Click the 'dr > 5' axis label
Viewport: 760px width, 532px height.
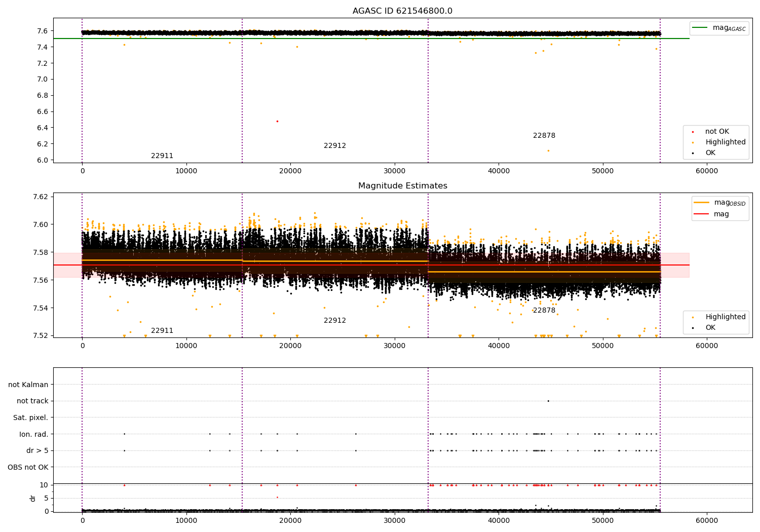(x=37, y=451)
